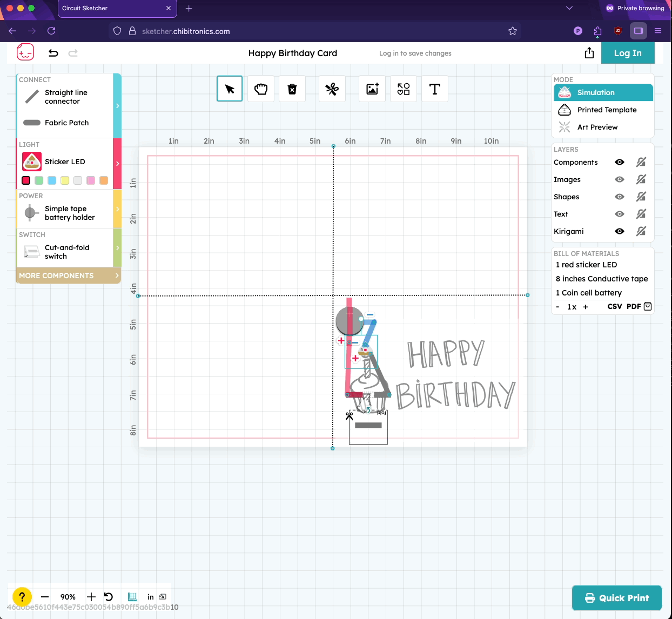Switch to Art Preview mode
The image size is (672, 619).
click(x=597, y=127)
